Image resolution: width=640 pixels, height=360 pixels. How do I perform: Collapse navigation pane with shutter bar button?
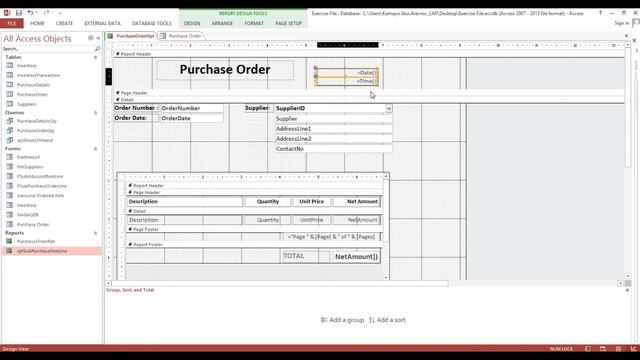[98, 38]
